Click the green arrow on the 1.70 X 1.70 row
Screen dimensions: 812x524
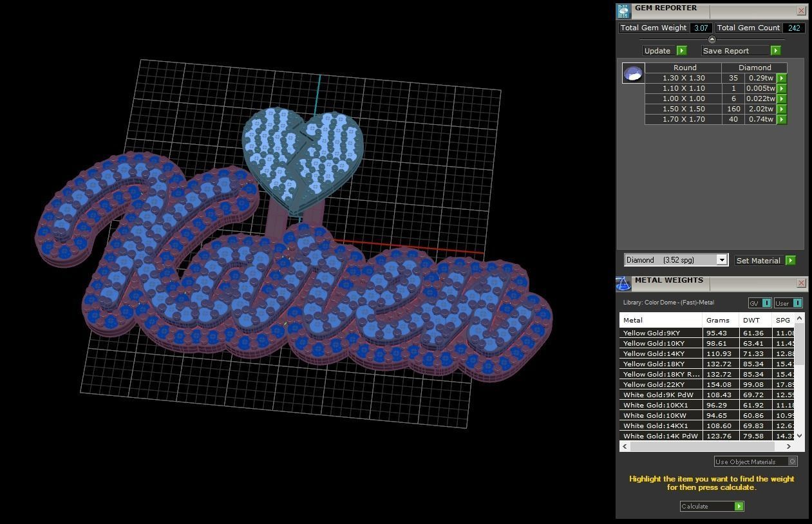[782, 119]
